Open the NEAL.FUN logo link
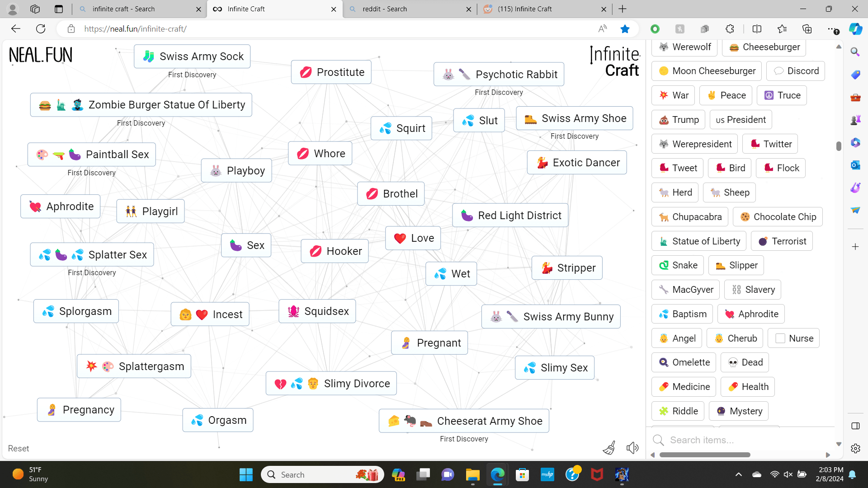This screenshot has height=488, width=868. point(41,55)
